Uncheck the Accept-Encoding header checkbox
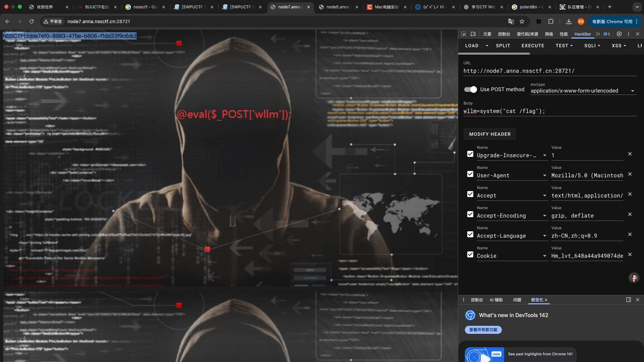 (x=470, y=214)
